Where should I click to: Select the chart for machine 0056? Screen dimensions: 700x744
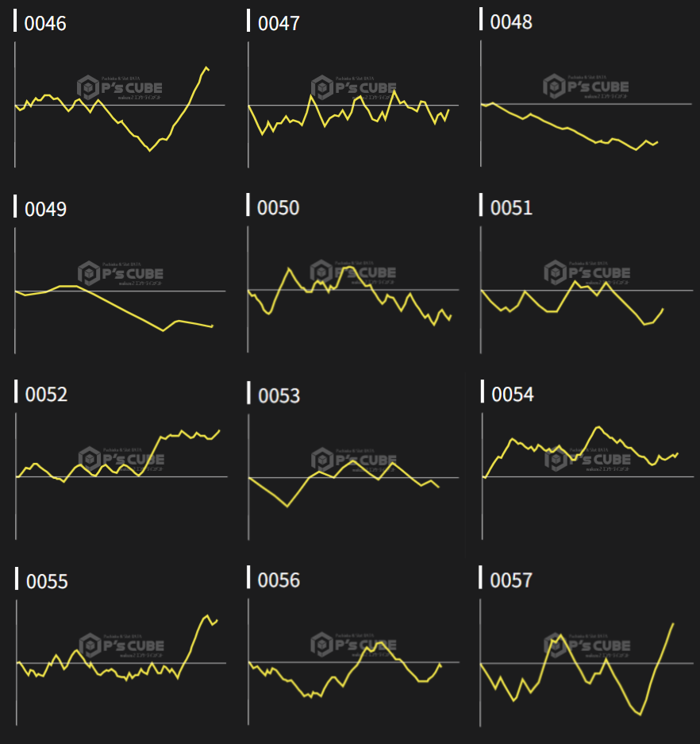tap(353, 662)
